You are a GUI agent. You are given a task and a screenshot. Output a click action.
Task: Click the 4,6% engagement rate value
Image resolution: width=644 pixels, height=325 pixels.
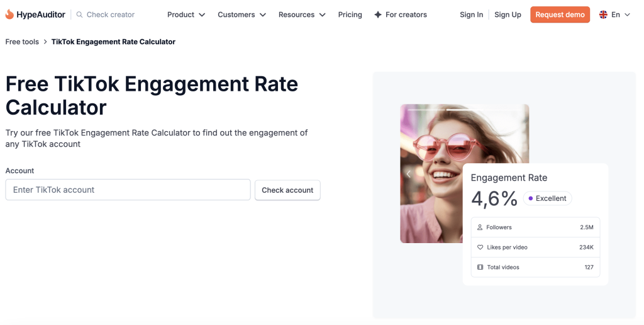click(494, 198)
